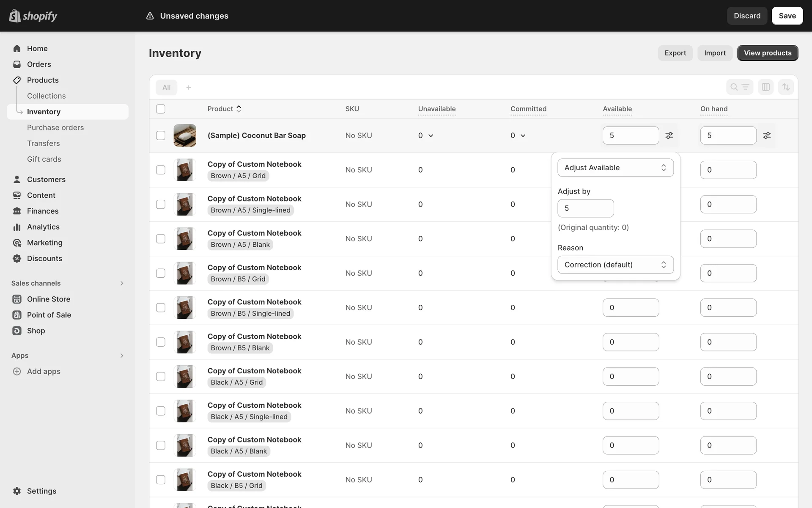
Task: Click the edit columns icon
Action: 765,87
